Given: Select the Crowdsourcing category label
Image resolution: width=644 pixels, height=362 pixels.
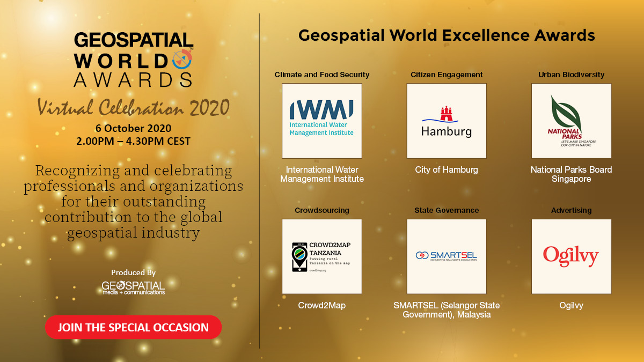Looking at the screenshot, I should click(x=321, y=210).
